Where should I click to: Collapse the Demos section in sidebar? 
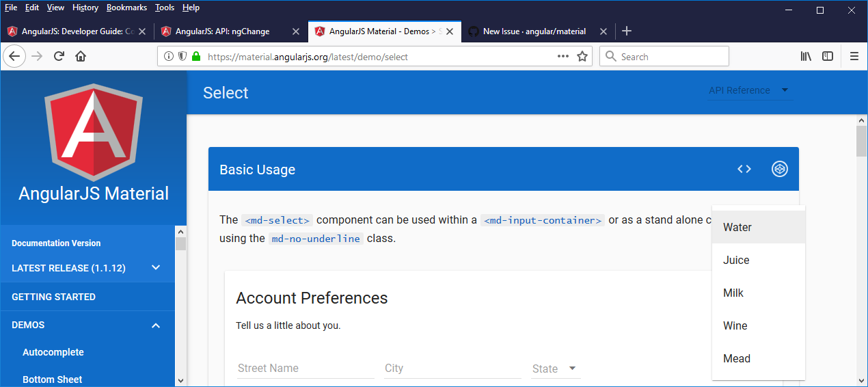[87, 325]
